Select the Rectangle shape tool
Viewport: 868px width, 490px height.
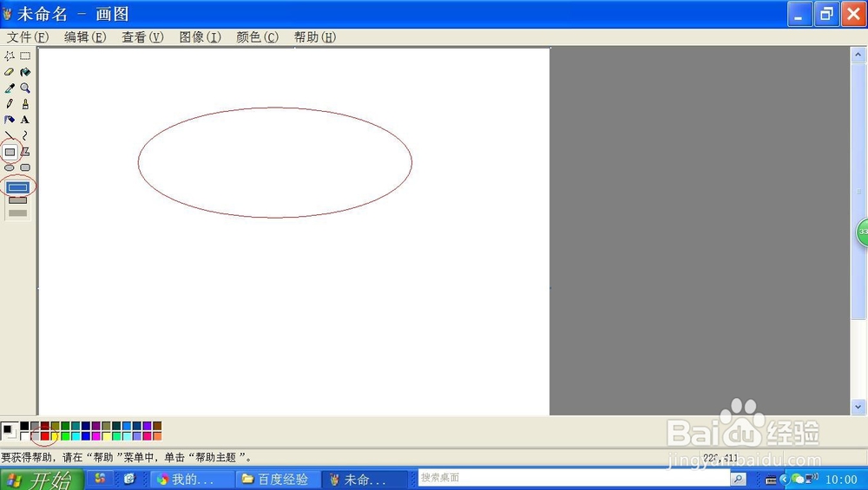point(10,152)
